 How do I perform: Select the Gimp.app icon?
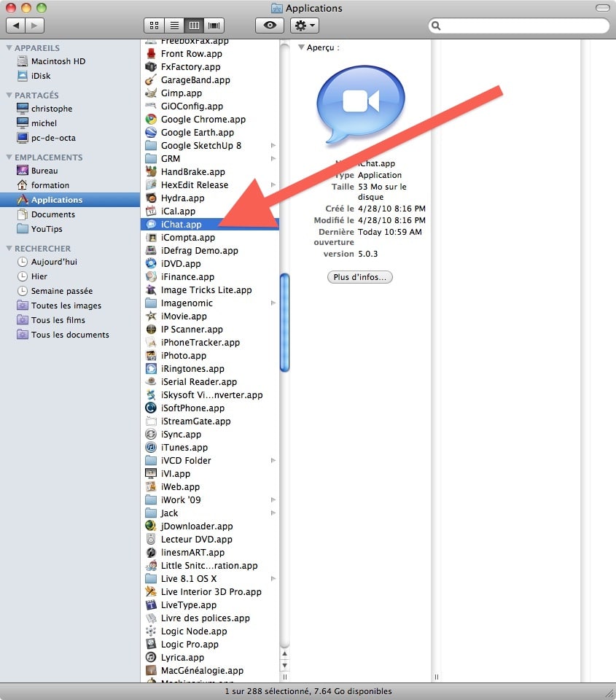tap(151, 93)
